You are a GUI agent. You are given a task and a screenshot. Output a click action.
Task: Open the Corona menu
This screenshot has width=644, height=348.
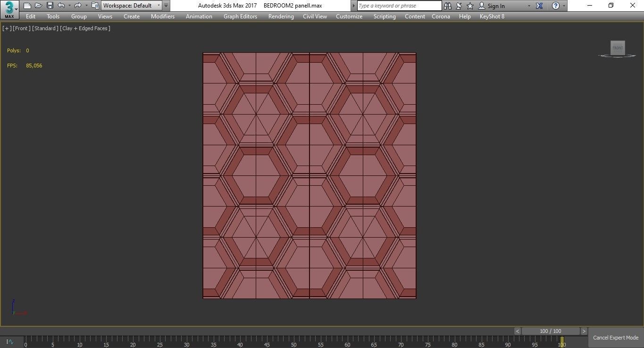[441, 16]
